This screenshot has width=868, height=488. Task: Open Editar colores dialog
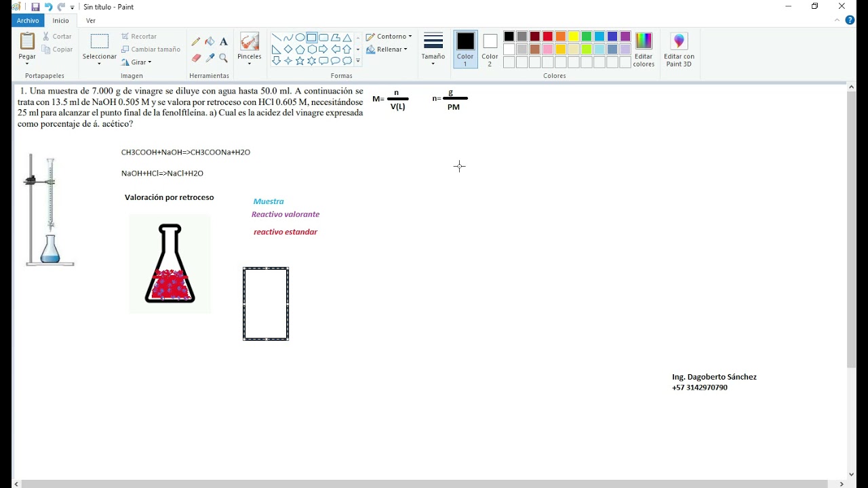point(644,49)
